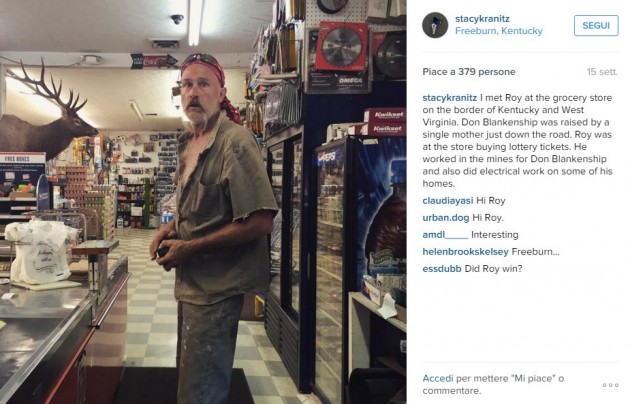Open stacykranitz username in header
Image resolution: width=630 pixels, height=404 pixels.
pyautogui.click(x=482, y=18)
